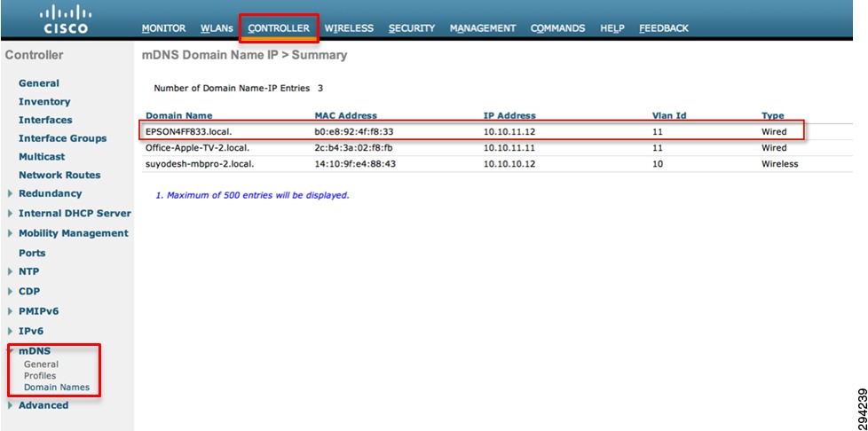Click the 500 entries maximum footnote

(252, 195)
